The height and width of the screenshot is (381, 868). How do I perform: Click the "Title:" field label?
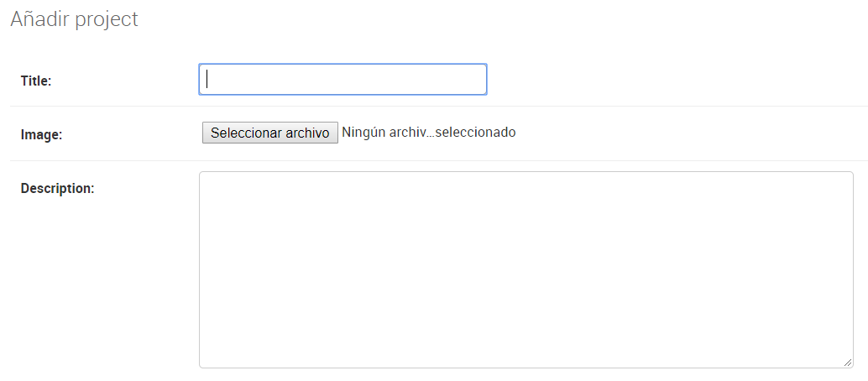click(x=36, y=81)
